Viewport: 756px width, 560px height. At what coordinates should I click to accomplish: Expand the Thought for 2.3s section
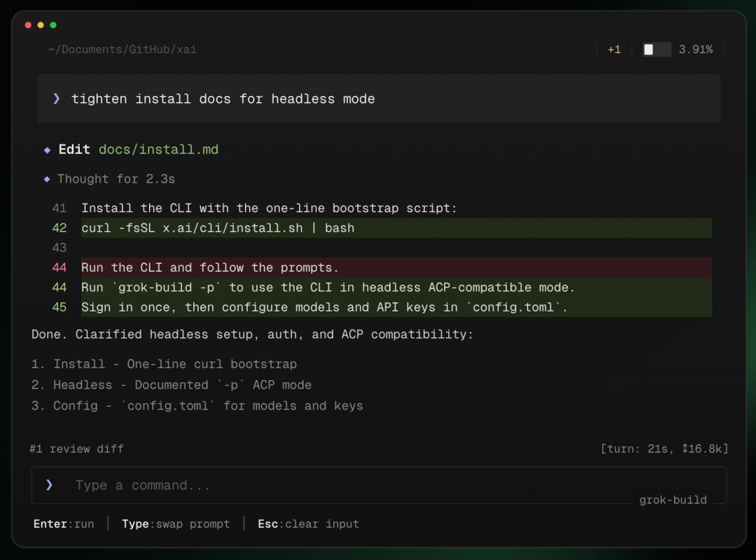click(x=116, y=179)
